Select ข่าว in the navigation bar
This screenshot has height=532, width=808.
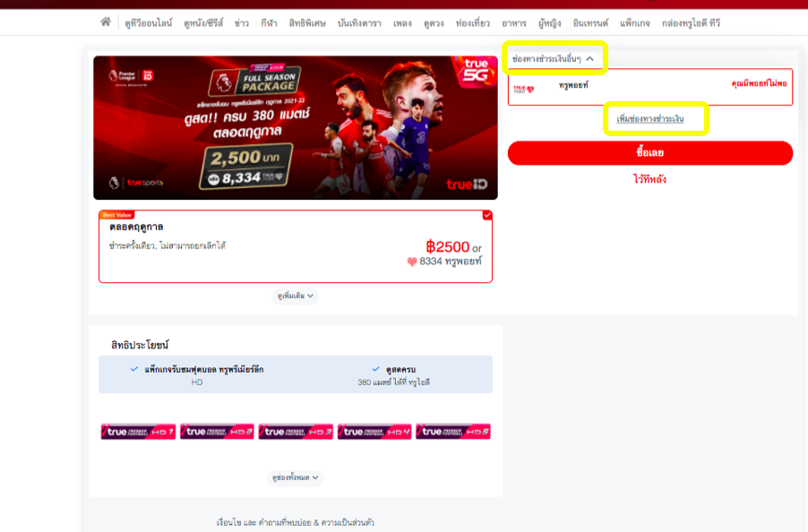click(242, 23)
